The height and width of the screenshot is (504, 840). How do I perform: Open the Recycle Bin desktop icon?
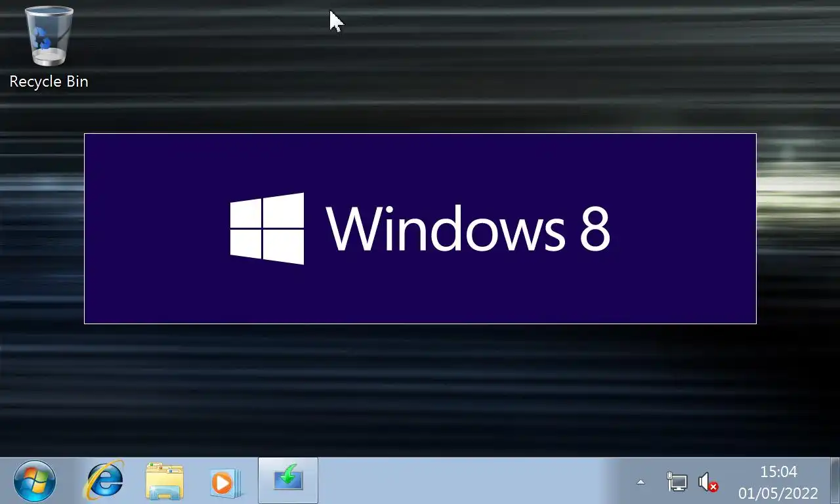point(49,47)
